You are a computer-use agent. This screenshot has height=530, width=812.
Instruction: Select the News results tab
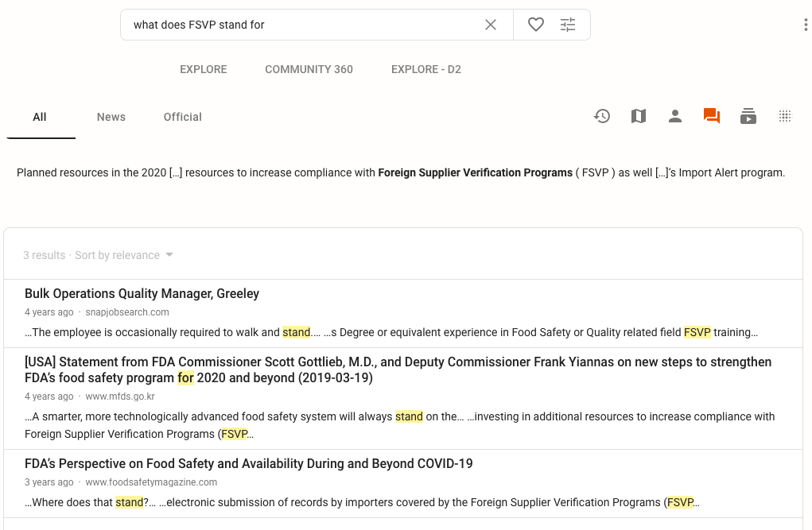pyautogui.click(x=111, y=117)
